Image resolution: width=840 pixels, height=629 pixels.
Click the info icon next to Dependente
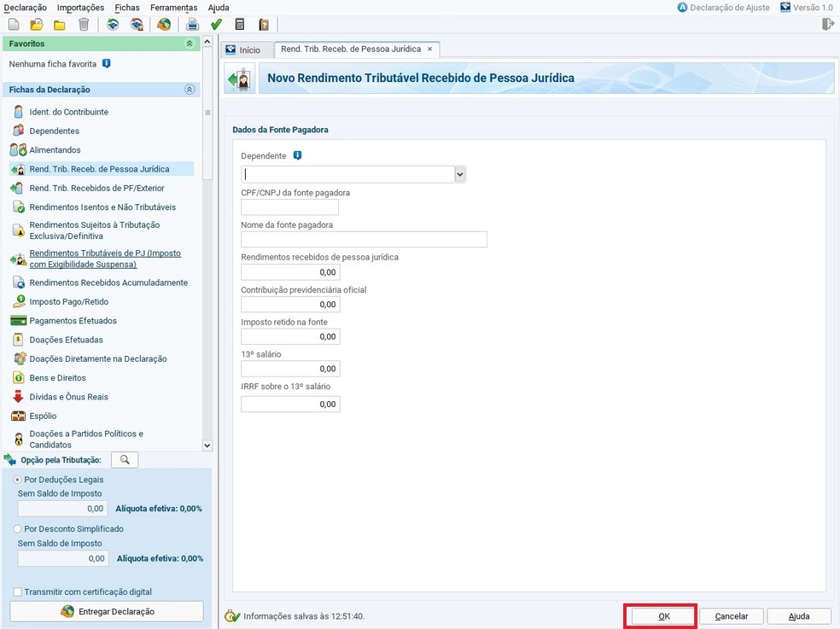pyautogui.click(x=297, y=155)
